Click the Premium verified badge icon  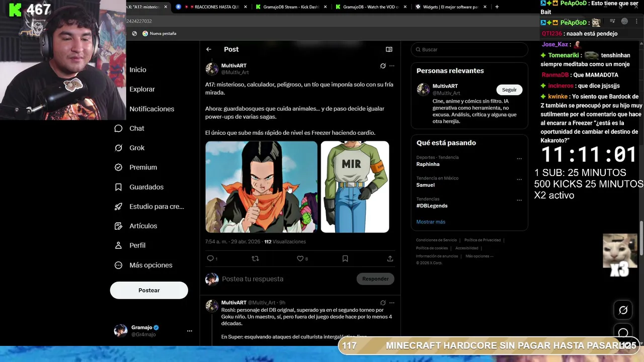pos(118,167)
